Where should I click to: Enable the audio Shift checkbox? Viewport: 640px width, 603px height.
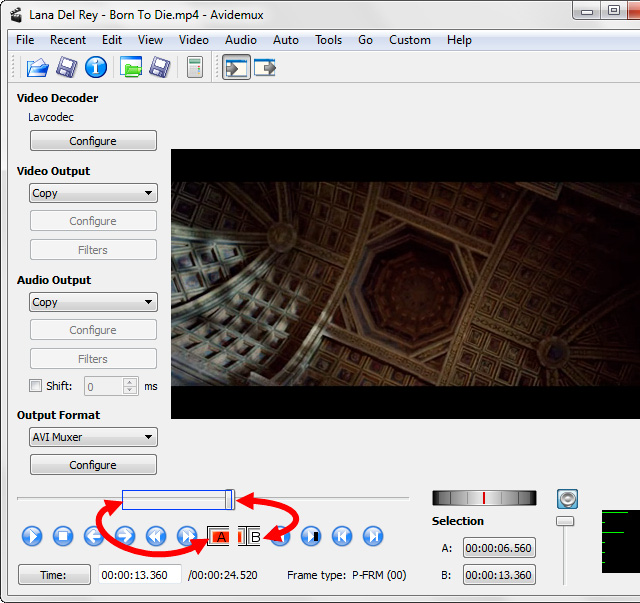tap(36, 385)
